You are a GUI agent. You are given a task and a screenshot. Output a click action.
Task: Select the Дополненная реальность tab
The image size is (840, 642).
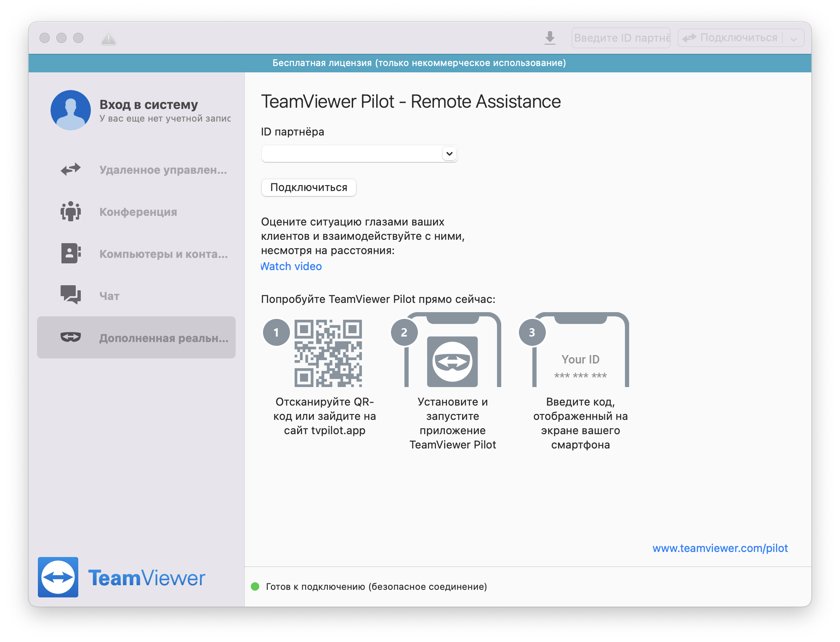click(x=136, y=337)
